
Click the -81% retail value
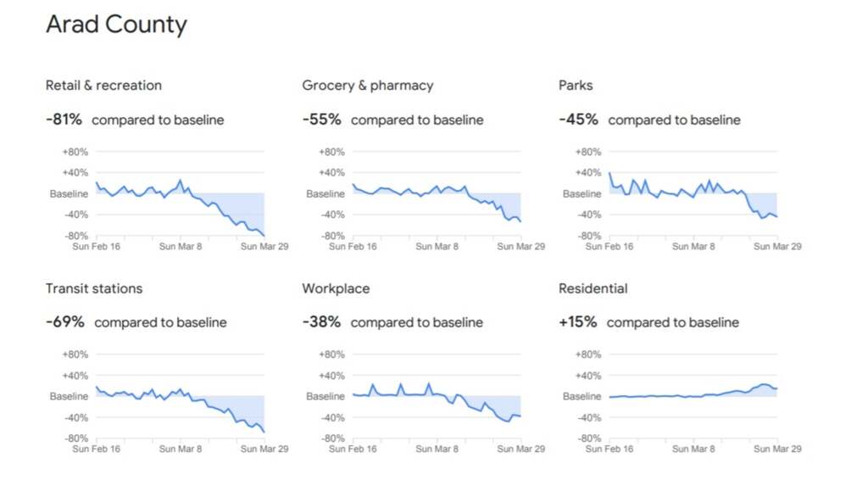pyautogui.click(x=64, y=120)
